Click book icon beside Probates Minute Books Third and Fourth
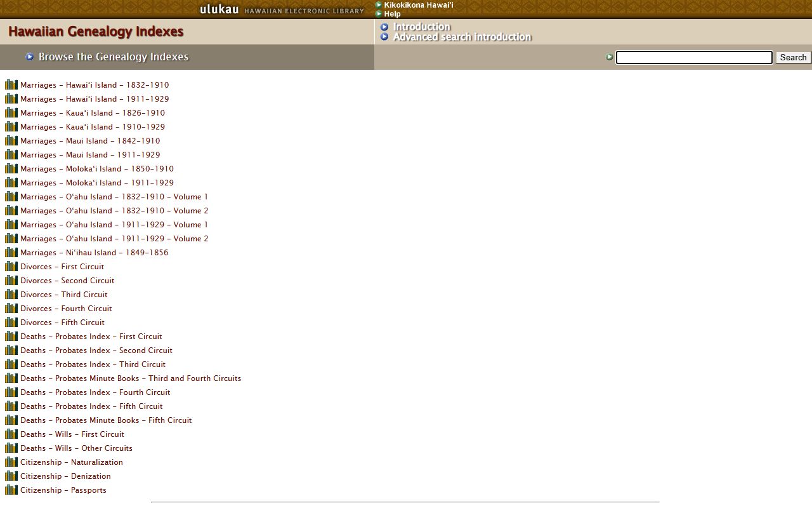The height and width of the screenshot is (508, 812). click(11, 378)
